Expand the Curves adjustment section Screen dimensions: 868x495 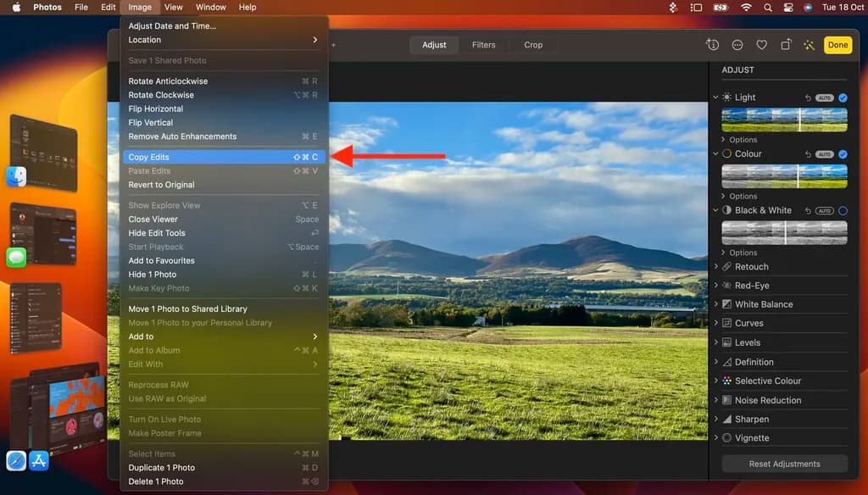point(748,323)
